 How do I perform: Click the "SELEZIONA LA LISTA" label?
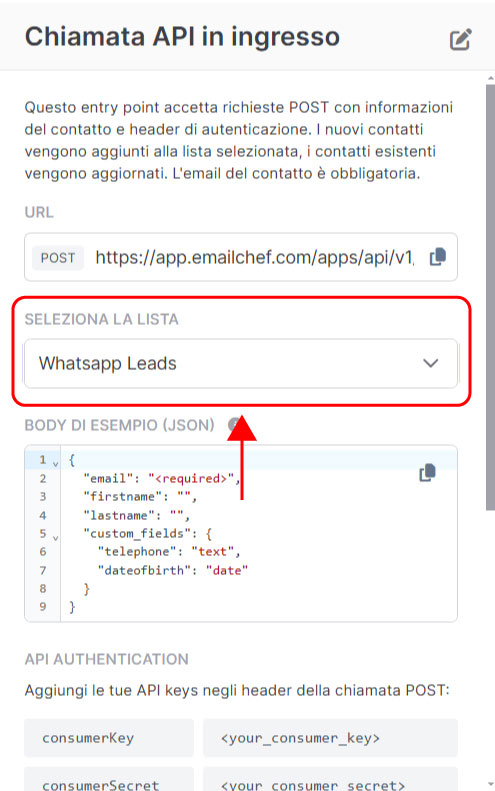tap(101, 319)
